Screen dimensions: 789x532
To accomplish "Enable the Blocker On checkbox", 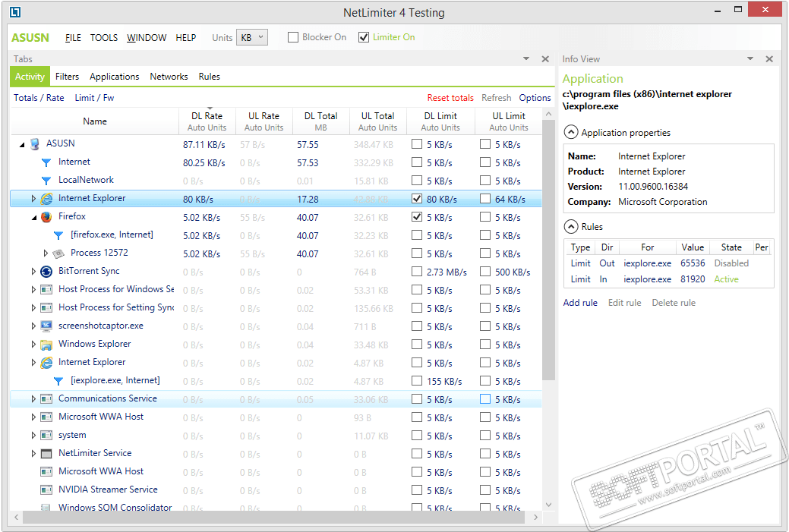I will pyautogui.click(x=293, y=37).
